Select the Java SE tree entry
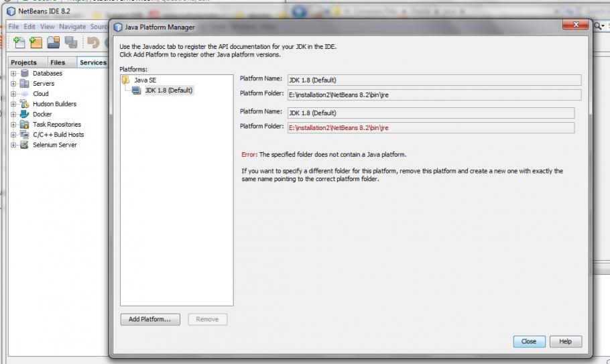 (x=145, y=80)
